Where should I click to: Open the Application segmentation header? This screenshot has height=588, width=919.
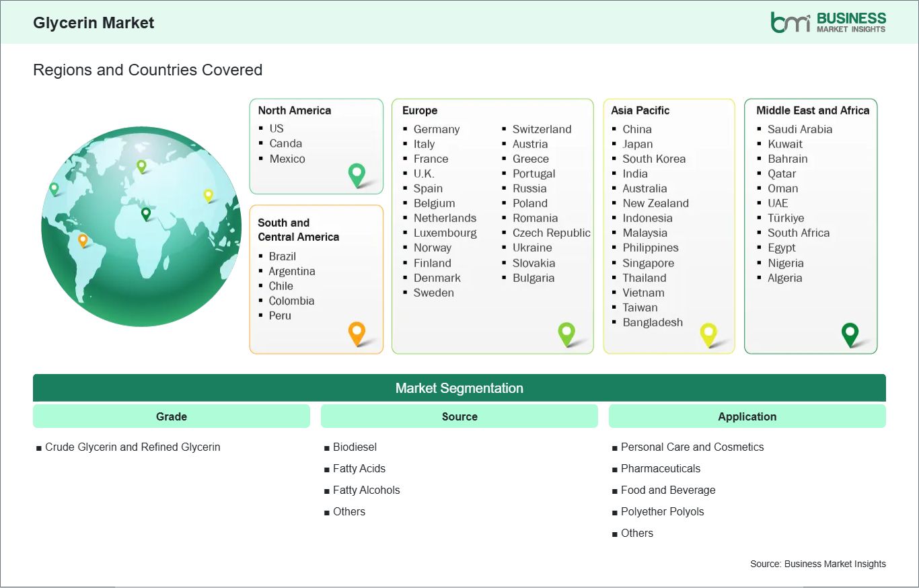(x=747, y=416)
